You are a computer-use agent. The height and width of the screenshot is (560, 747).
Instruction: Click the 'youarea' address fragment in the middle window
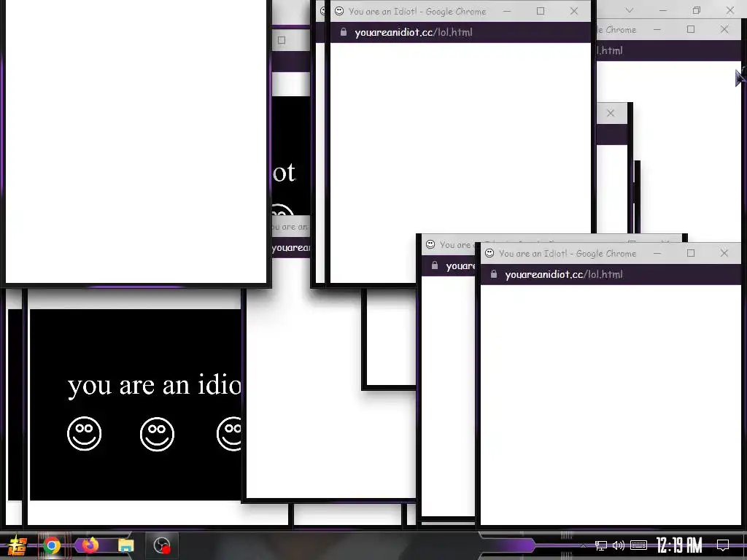[x=290, y=248]
